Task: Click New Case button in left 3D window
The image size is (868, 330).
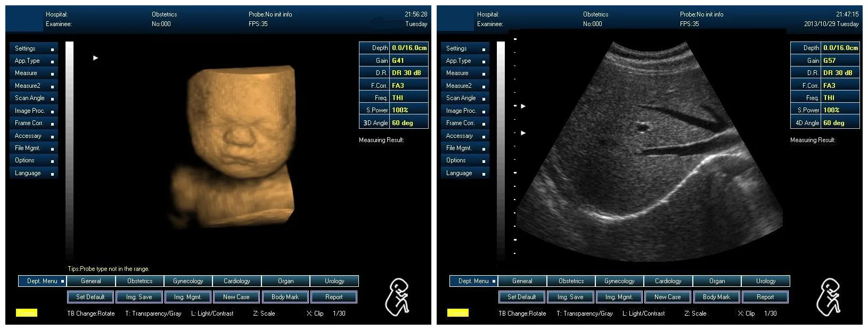Action: tap(236, 297)
